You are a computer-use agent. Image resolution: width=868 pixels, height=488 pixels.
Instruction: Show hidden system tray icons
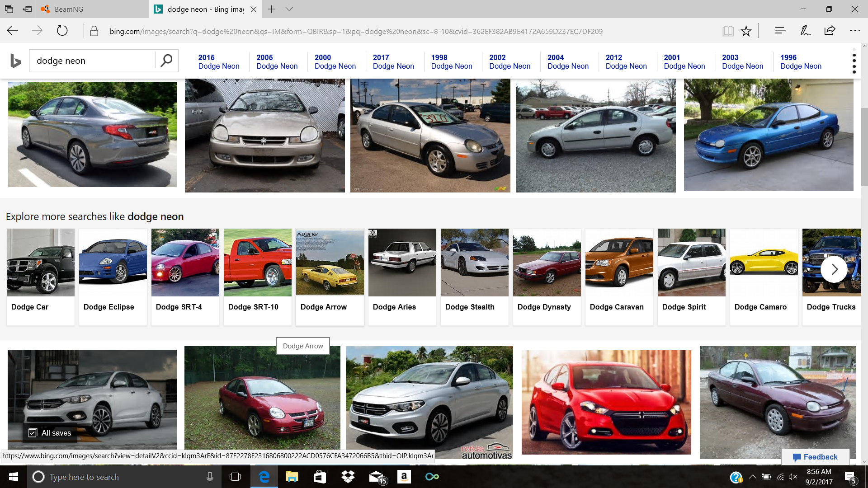753,477
